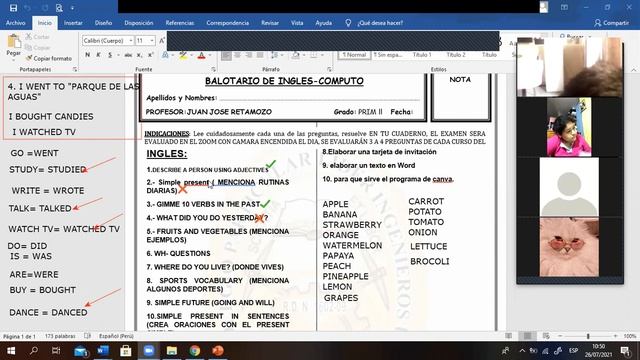The image size is (640, 360).
Task: Switch to the Insertar ribbon tab
Action: (x=73, y=23)
